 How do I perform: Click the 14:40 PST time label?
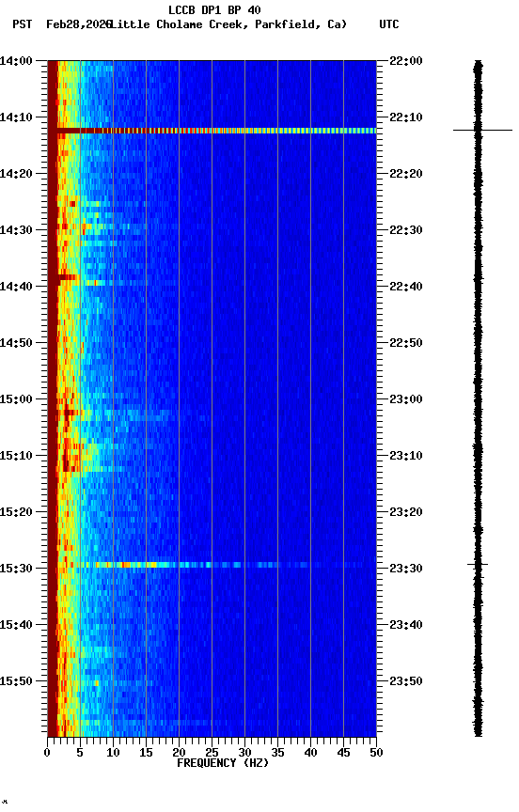point(16,287)
